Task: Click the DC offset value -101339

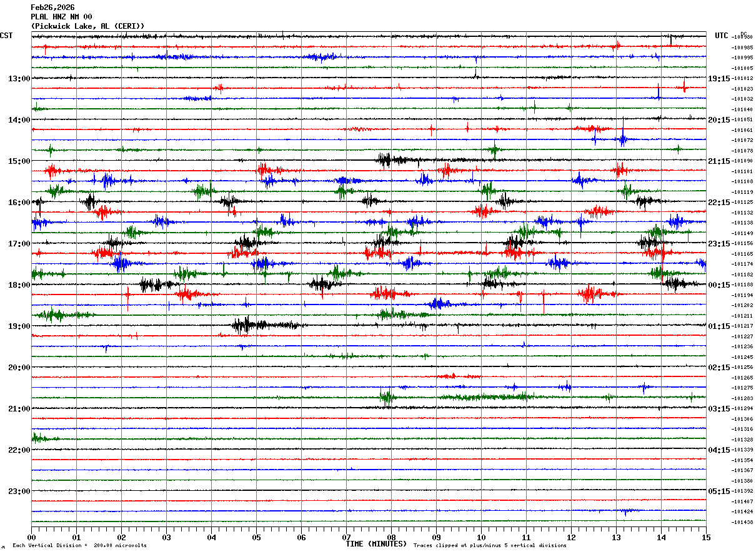Action: point(743,450)
